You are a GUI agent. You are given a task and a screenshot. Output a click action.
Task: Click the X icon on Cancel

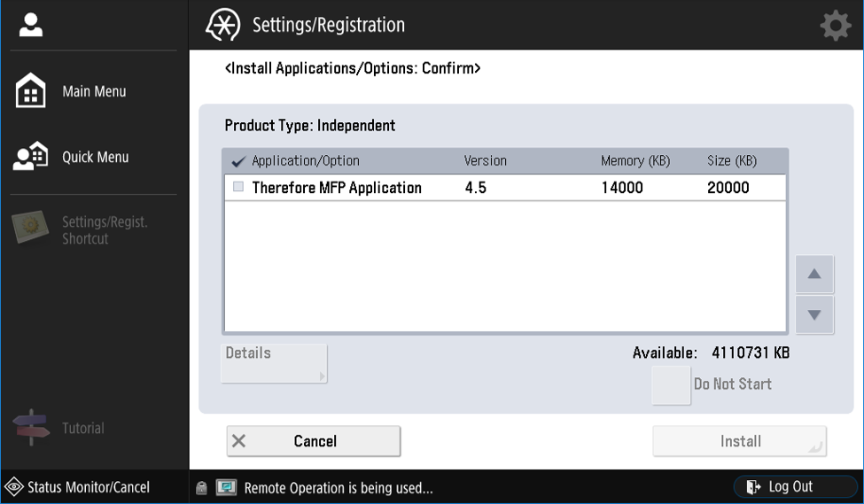tap(238, 440)
